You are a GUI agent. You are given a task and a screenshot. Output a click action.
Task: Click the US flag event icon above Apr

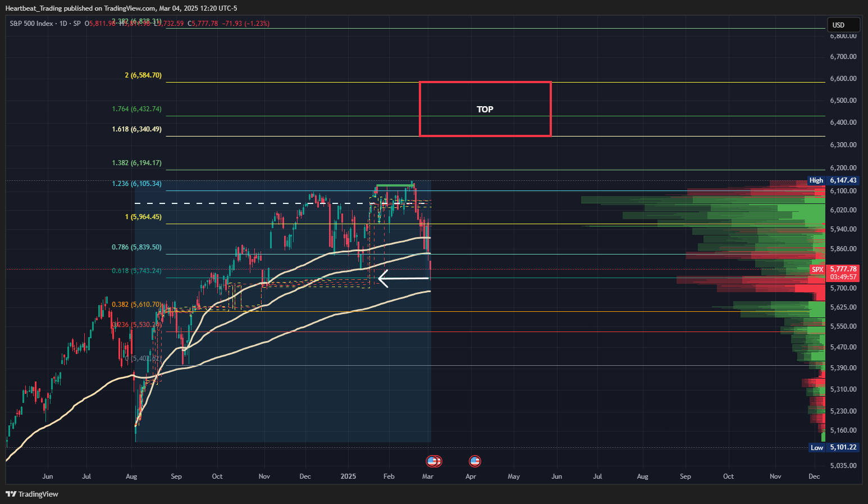coord(475,461)
